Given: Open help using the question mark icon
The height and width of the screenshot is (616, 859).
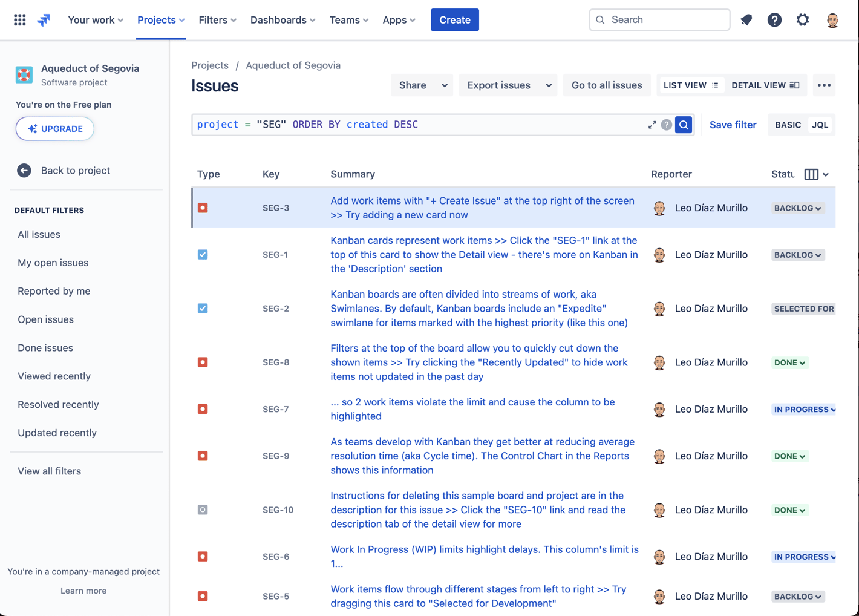Looking at the screenshot, I should tap(774, 19).
